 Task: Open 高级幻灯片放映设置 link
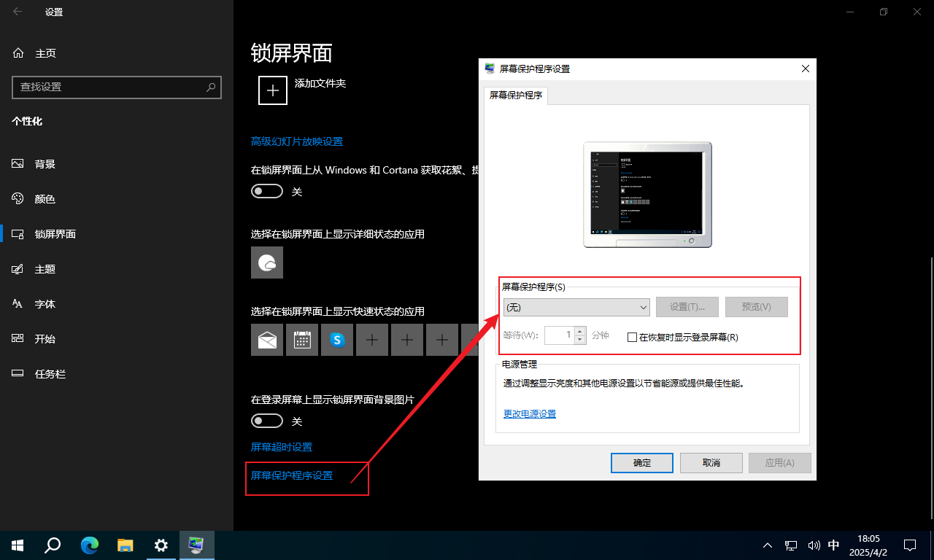click(297, 141)
